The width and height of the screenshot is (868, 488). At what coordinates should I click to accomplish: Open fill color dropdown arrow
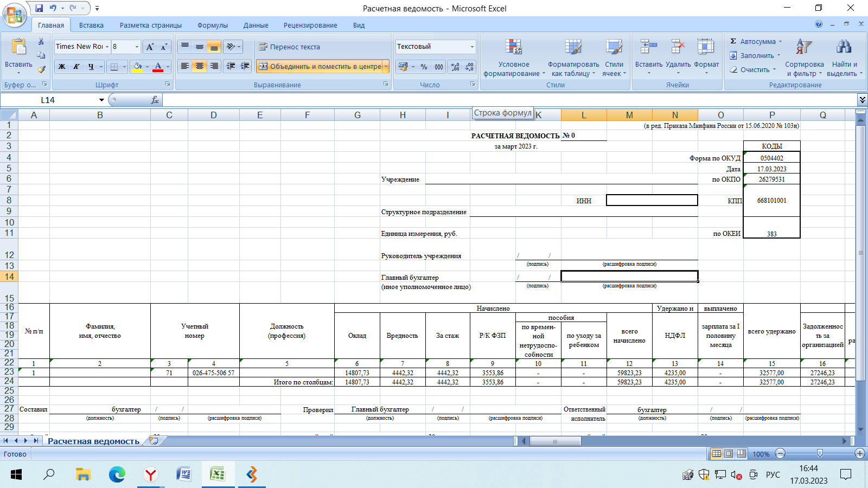click(147, 67)
